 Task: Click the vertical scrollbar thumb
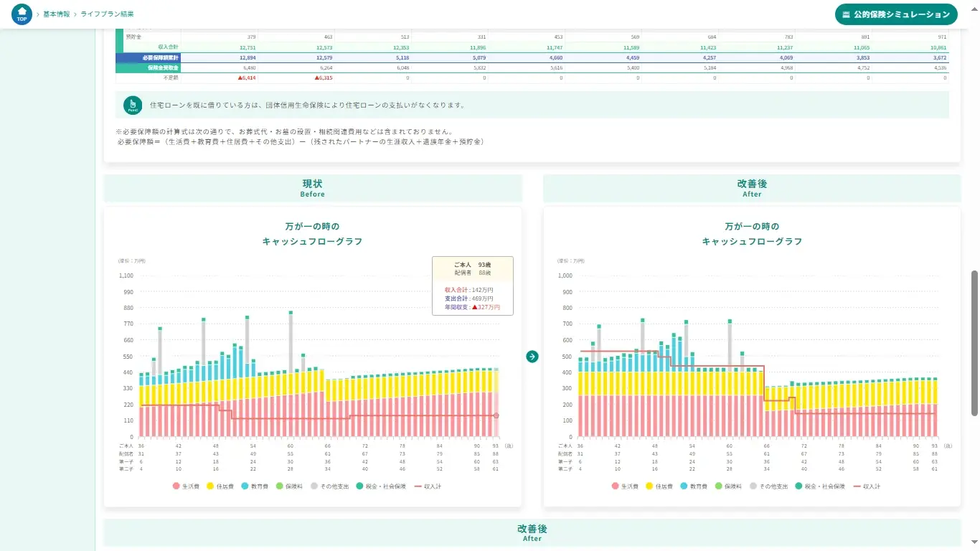coord(974,343)
